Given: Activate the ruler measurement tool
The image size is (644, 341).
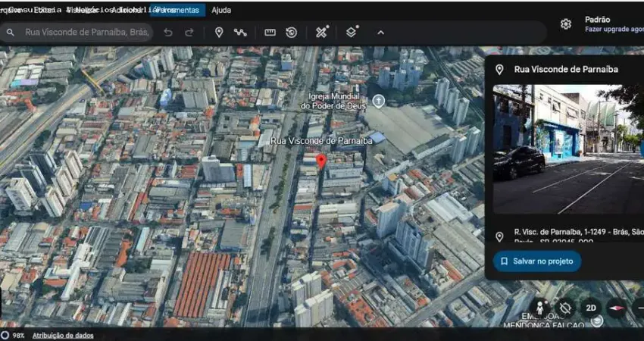Looking at the screenshot, I should pyautogui.click(x=270, y=33).
